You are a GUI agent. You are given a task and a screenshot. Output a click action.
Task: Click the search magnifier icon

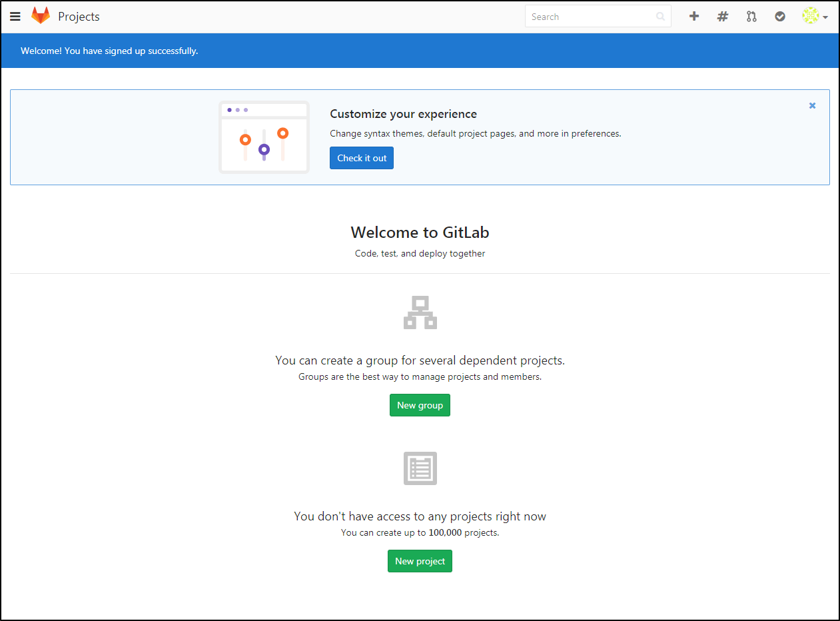[x=660, y=17]
